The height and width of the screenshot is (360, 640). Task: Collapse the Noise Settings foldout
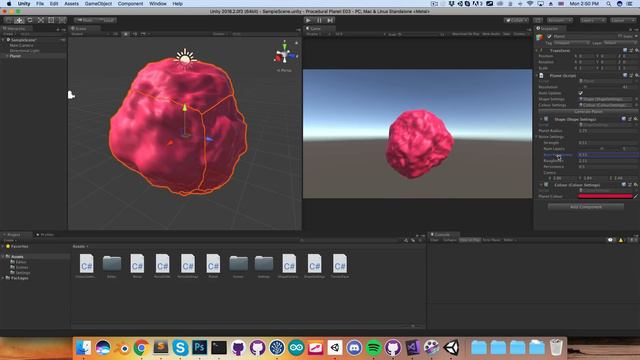point(537,137)
